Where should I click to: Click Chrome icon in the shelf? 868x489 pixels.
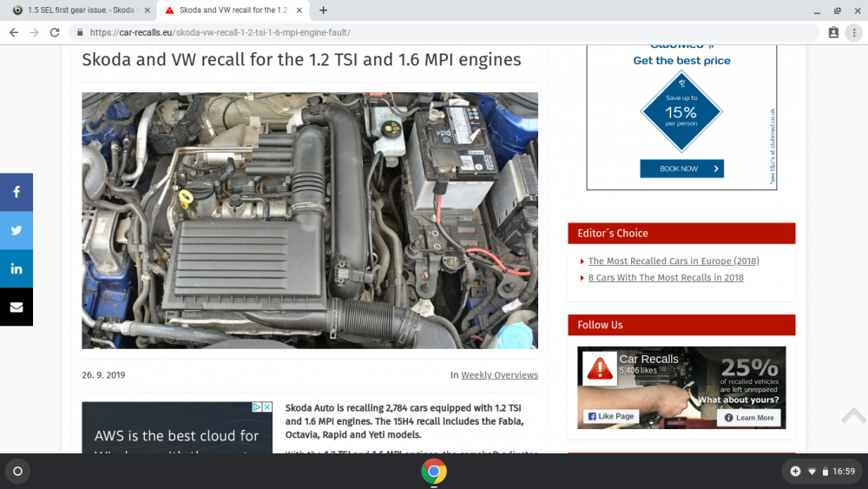click(433, 472)
